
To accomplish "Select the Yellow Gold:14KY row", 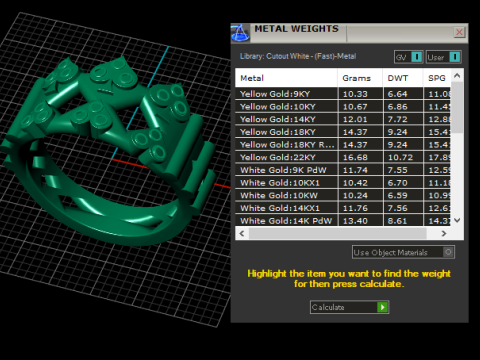I will pyautogui.click(x=343, y=119).
